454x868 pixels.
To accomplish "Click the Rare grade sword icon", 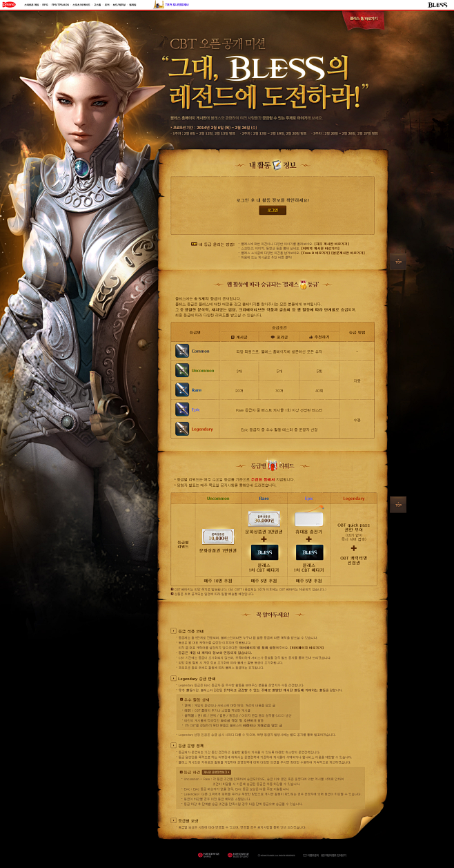I will [182, 389].
